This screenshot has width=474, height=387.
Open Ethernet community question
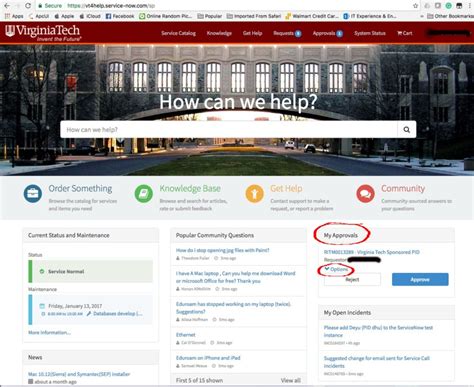(186, 335)
